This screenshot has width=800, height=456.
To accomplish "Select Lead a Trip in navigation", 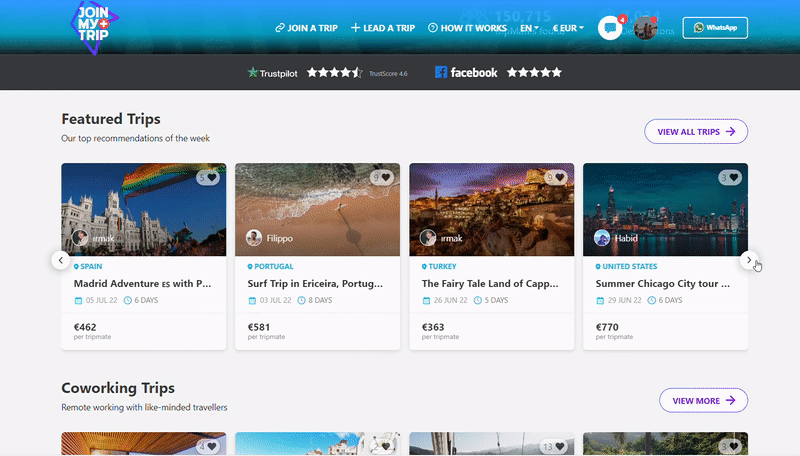I will [x=383, y=28].
